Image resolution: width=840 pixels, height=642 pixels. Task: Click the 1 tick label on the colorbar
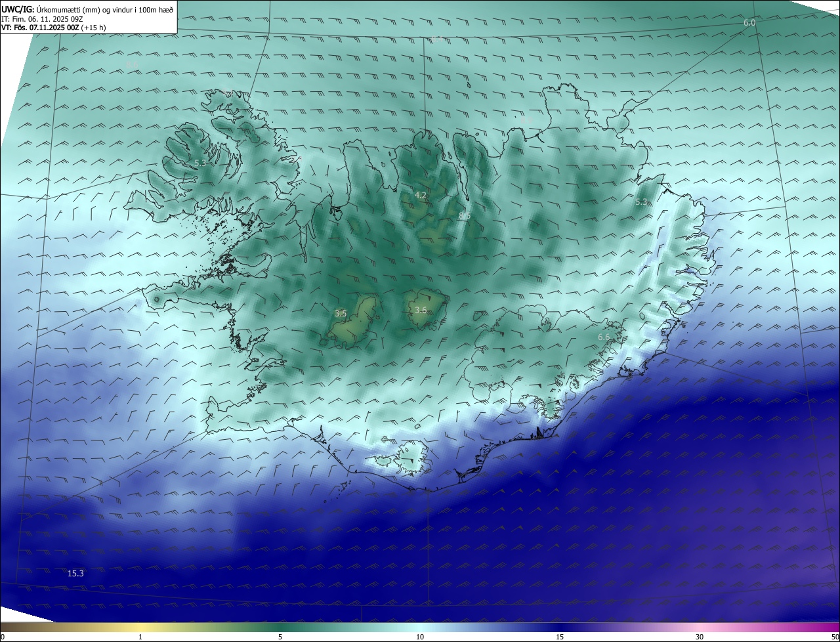point(140,637)
